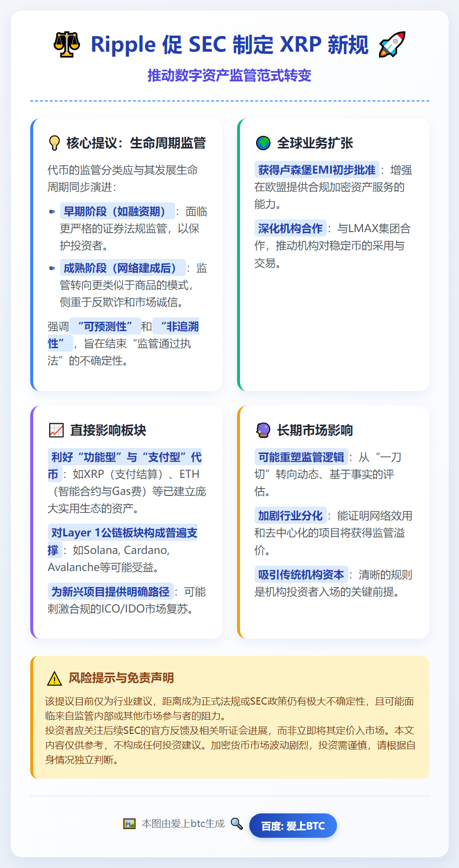Click the highlighted tag 为新兴项目提供明确路径
459x868 pixels.
click(x=110, y=592)
